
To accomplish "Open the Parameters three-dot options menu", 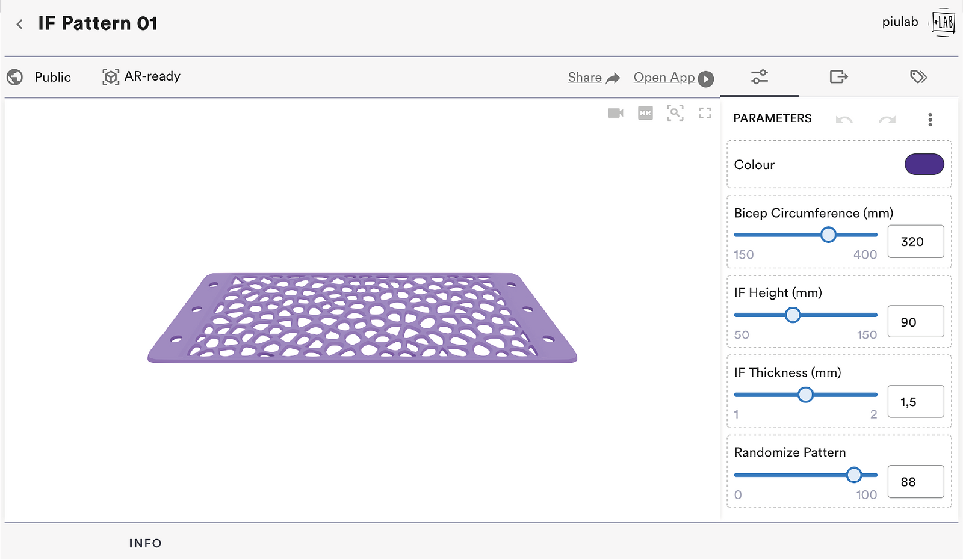I will pyautogui.click(x=930, y=120).
